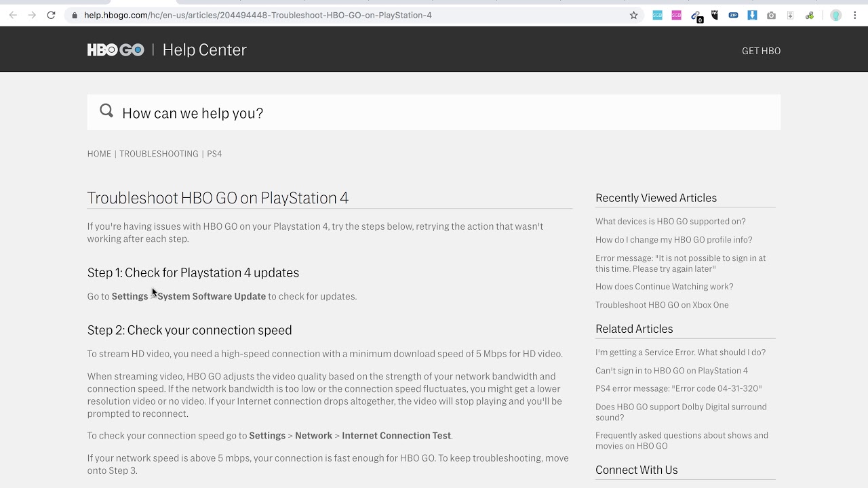Click the bold 'System Software Update' text

(x=212, y=296)
